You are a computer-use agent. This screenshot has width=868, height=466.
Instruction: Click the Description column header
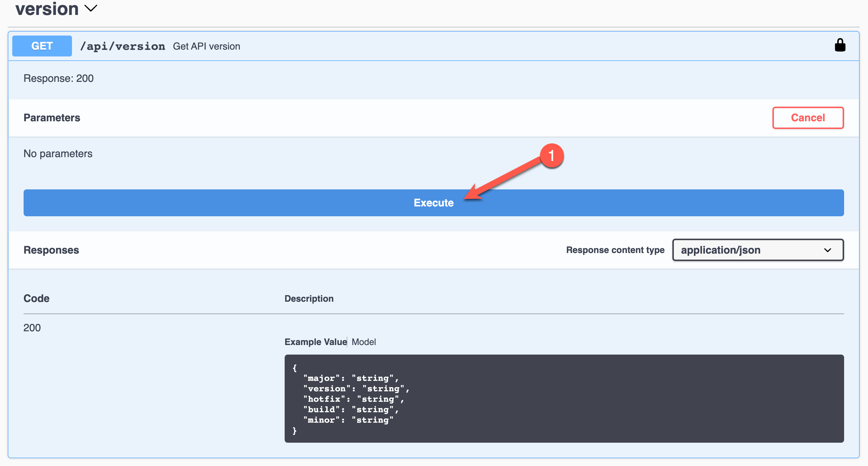click(309, 298)
